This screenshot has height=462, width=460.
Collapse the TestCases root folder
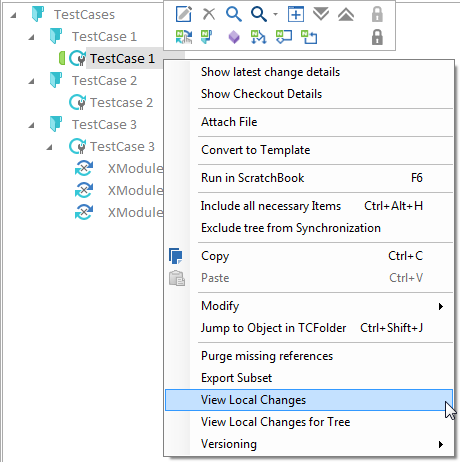pyautogui.click(x=13, y=15)
